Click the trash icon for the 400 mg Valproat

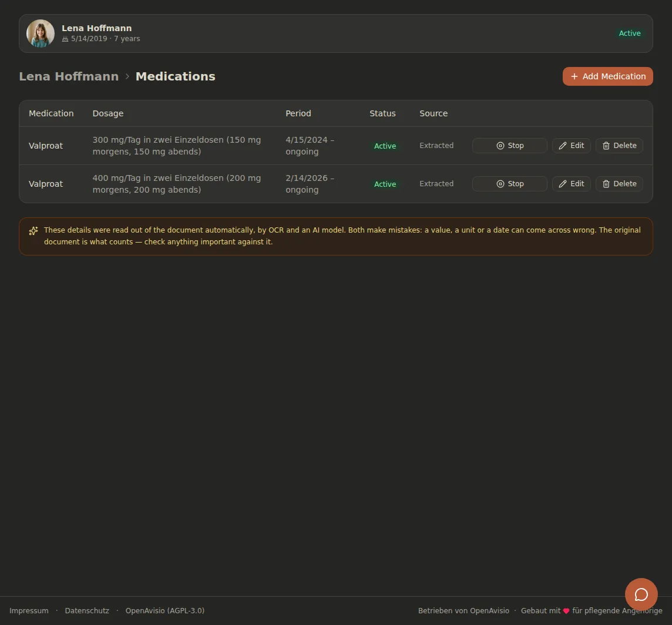[606, 184]
